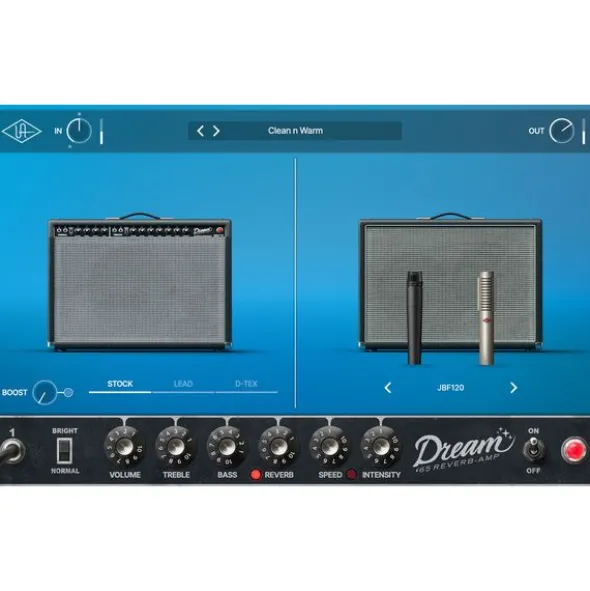Toggle the red REVERB enable LED

pyautogui.click(x=256, y=475)
